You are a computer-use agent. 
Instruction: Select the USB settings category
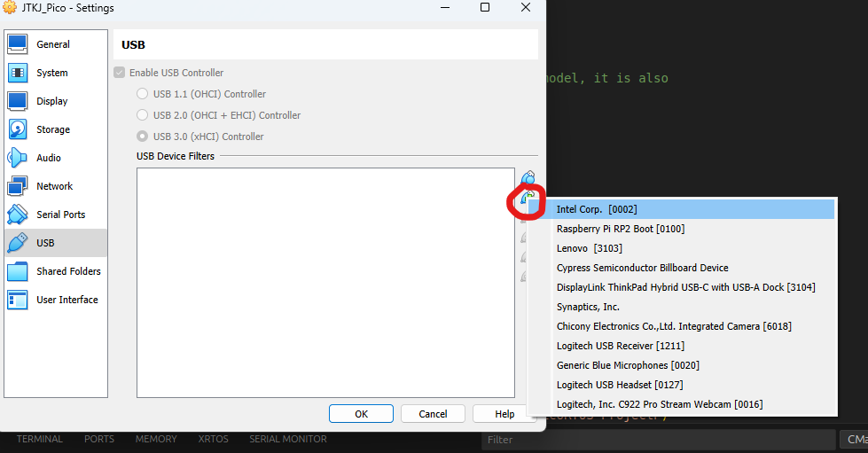56,243
